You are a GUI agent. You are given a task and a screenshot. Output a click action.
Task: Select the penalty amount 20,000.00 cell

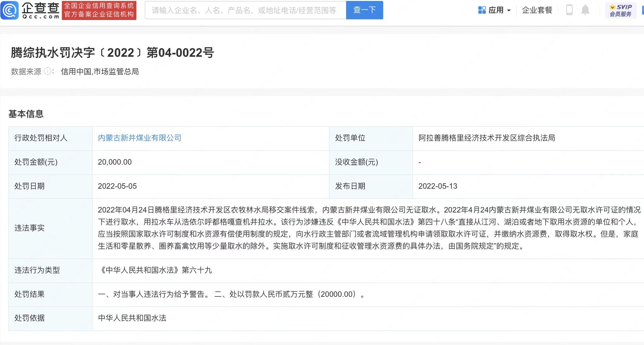tap(211, 162)
